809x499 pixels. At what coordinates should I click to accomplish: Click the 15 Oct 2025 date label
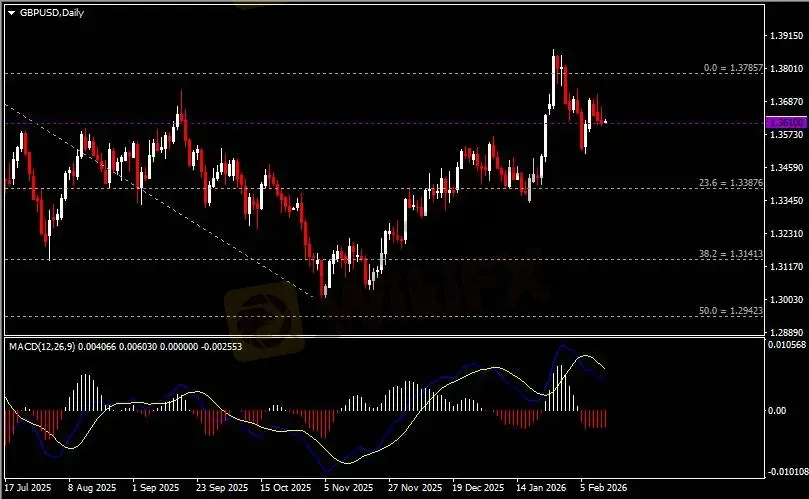[x=286, y=488]
